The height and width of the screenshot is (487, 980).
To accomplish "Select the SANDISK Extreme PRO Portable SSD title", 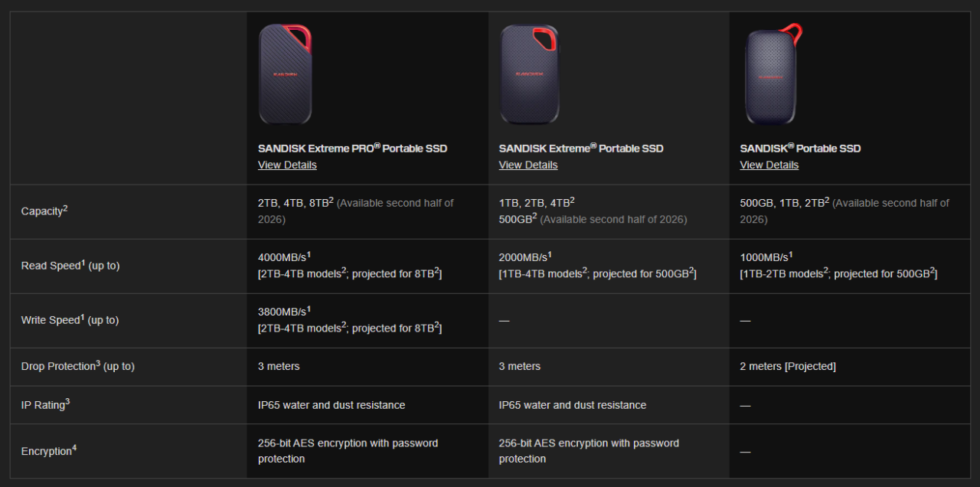I will 352,148.
